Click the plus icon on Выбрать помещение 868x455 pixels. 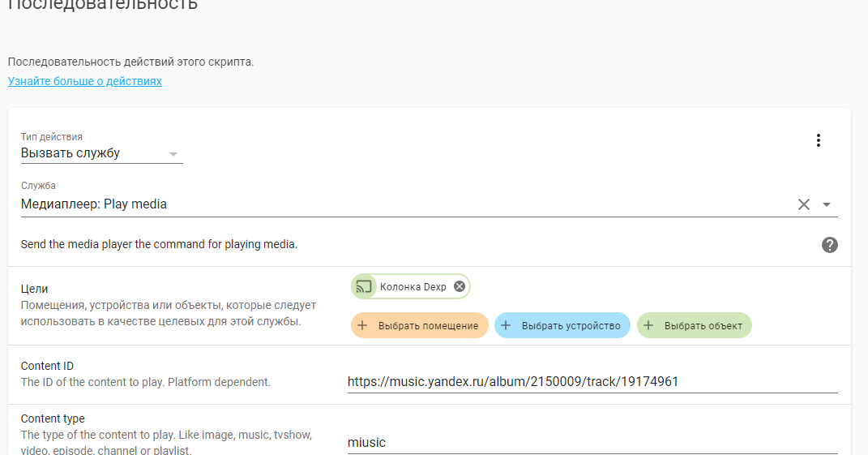[362, 325]
